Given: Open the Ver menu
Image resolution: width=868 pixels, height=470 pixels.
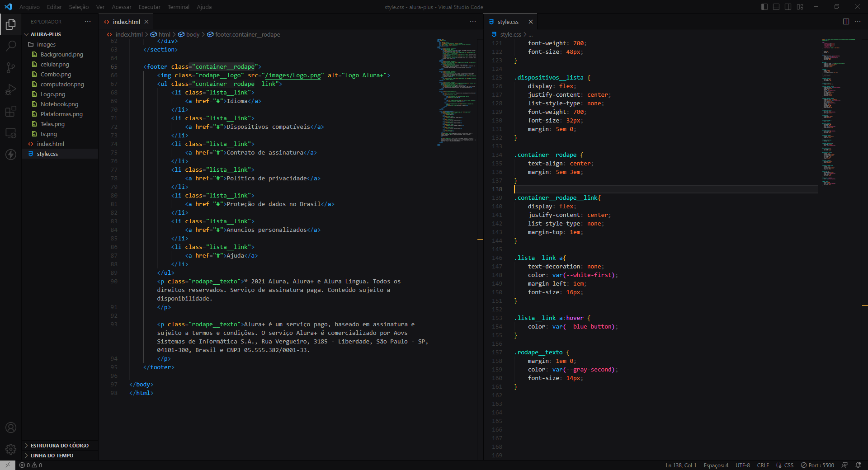Looking at the screenshot, I should [x=100, y=7].
